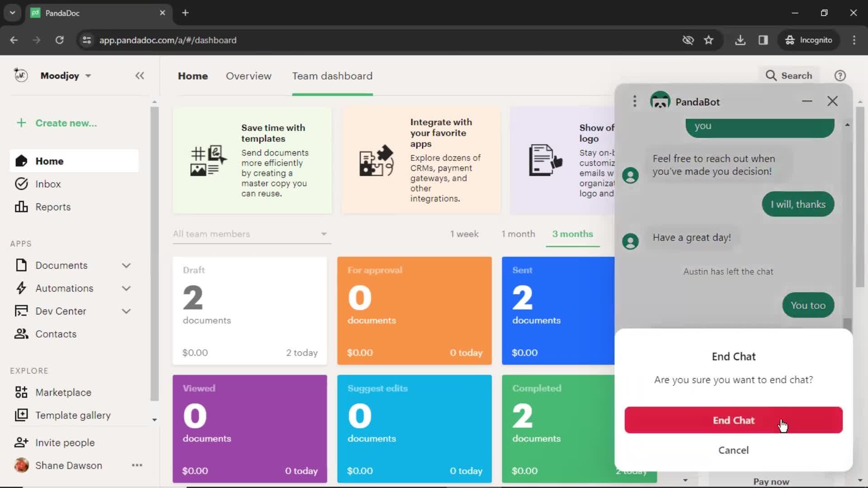Open browser downloads
Viewport: 868px width, 488px height.
point(740,40)
